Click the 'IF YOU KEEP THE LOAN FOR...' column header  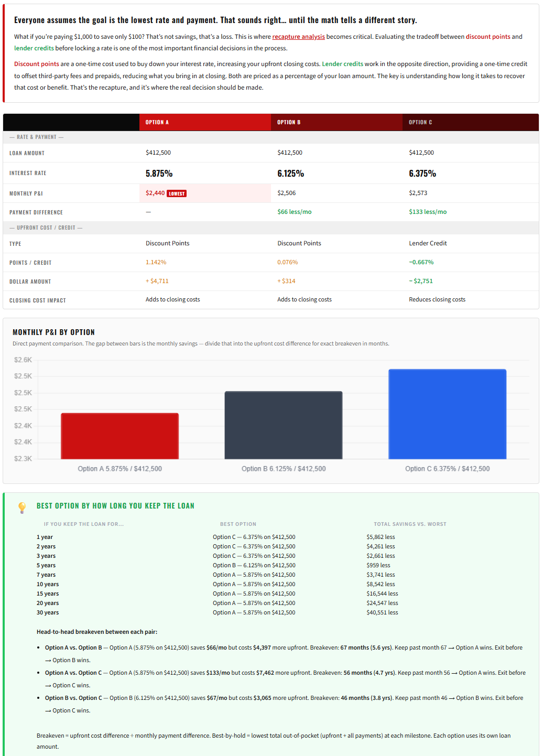pos(84,524)
